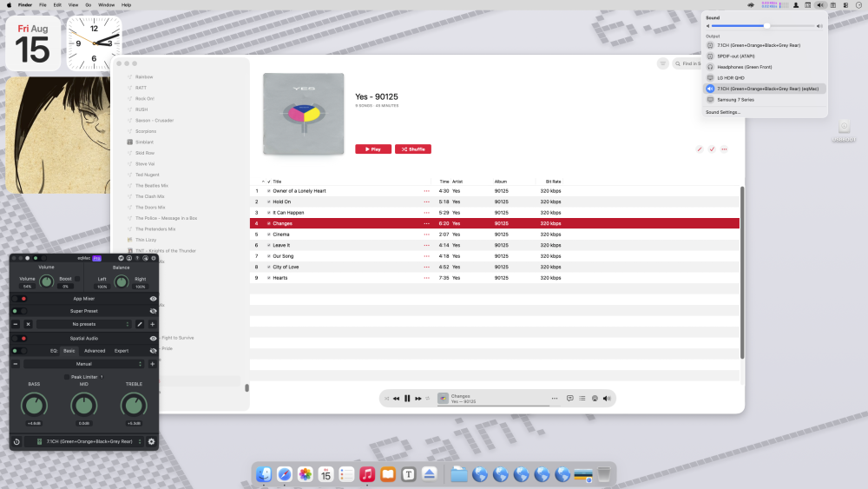This screenshot has height=489, width=868.
Task: Click the red Play button
Action: point(373,149)
